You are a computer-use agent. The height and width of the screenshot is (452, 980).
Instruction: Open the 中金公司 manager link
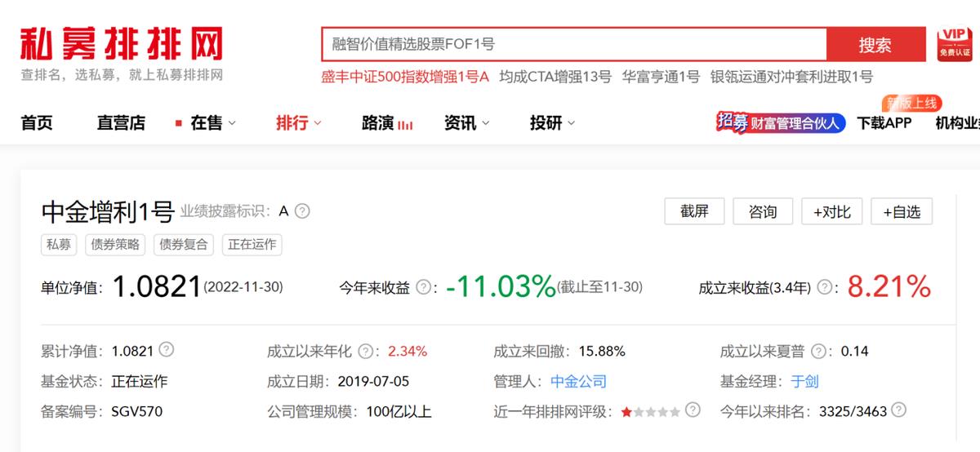tap(578, 381)
